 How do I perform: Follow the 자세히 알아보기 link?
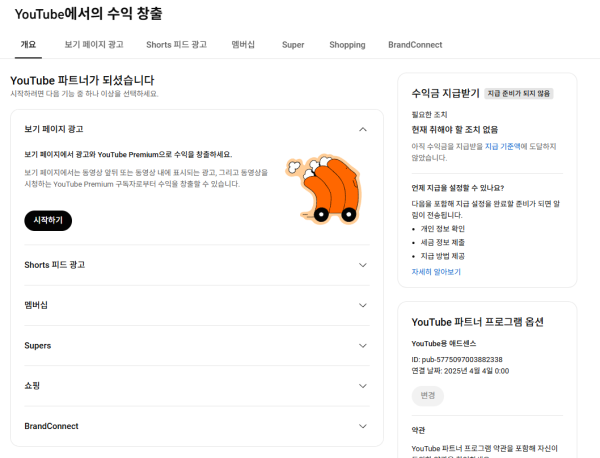point(436,272)
